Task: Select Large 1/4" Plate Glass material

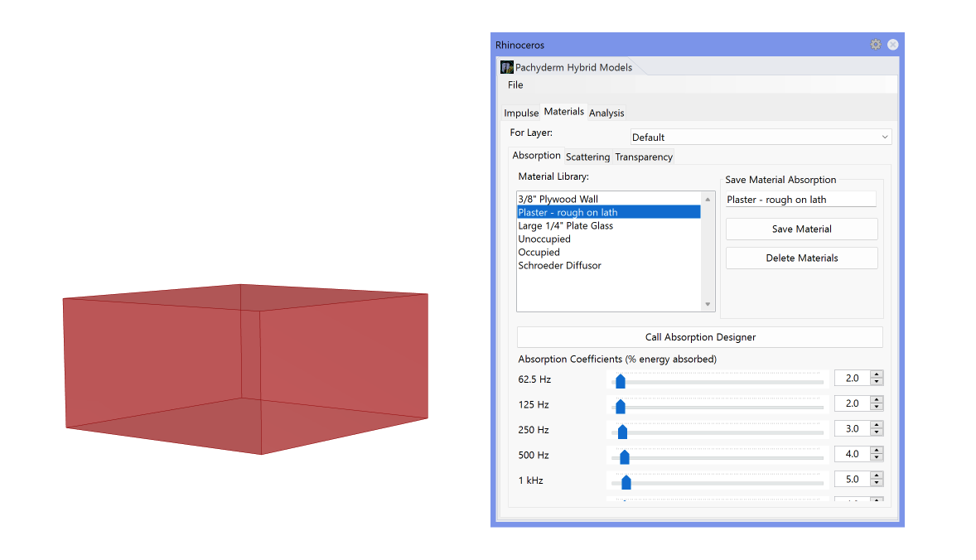Action: point(565,225)
